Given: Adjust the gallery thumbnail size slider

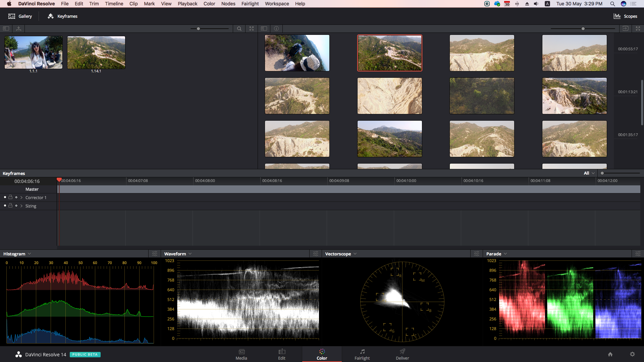Looking at the screenshot, I should (x=199, y=29).
